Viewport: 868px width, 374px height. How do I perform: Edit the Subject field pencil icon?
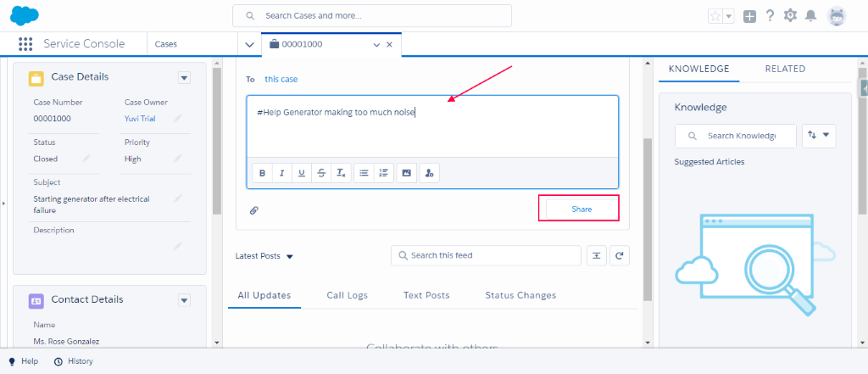pos(177,198)
